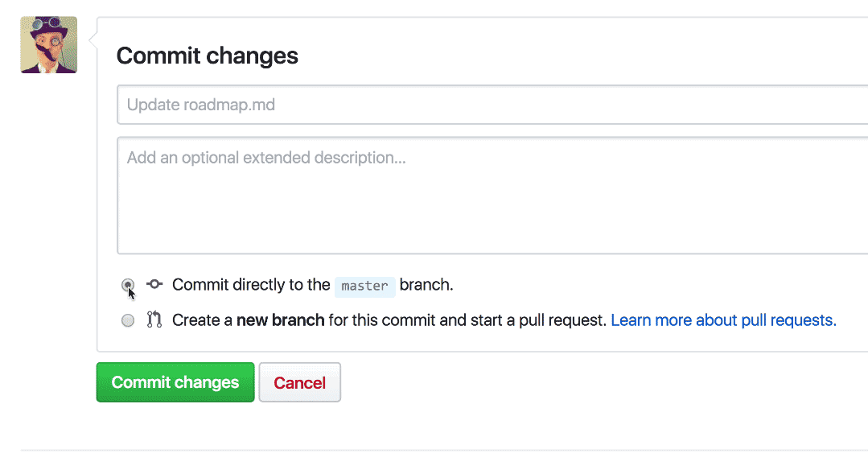Screen dimensions: 868x470
Task: Click 'for this commit and start a pull request' text
Action: (467, 320)
